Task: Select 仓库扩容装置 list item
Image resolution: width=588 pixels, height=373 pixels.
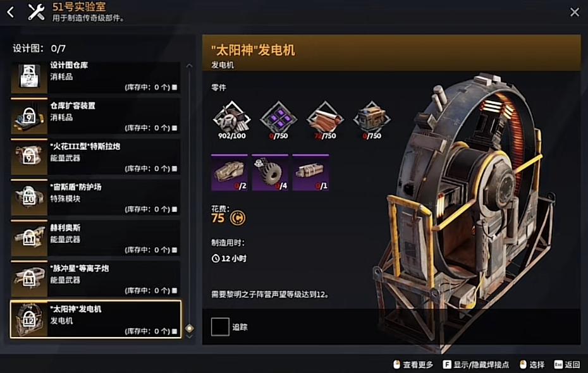Action: point(95,117)
